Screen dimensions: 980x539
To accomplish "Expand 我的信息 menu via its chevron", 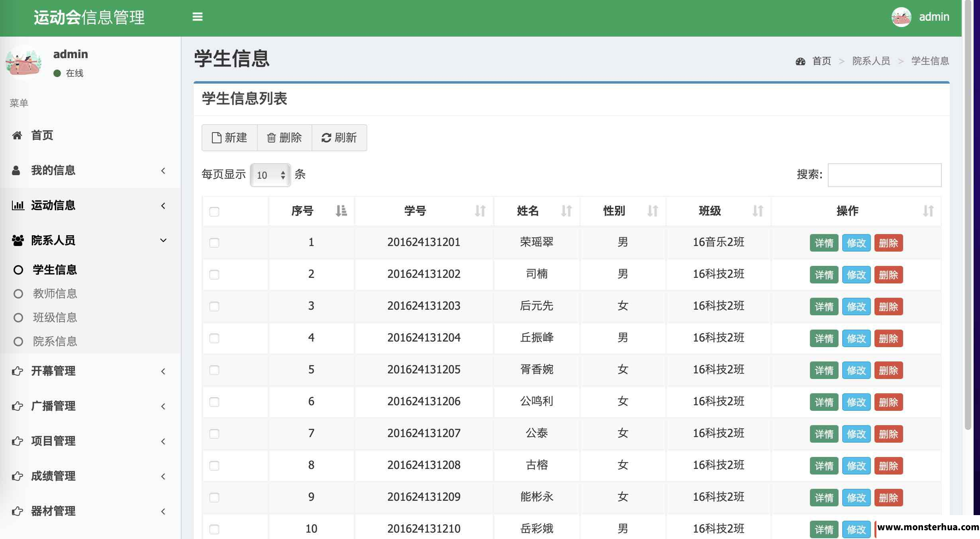I will point(163,171).
